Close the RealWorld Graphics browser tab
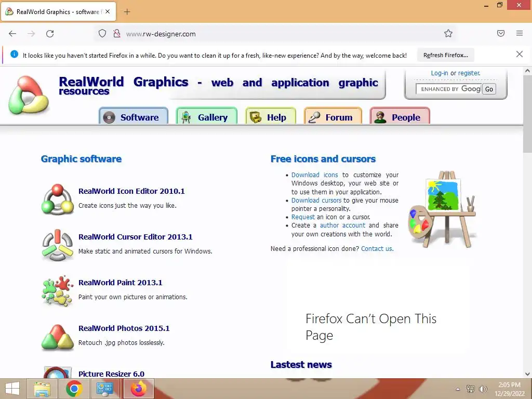This screenshot has width=532, height=399. [108, 11]
